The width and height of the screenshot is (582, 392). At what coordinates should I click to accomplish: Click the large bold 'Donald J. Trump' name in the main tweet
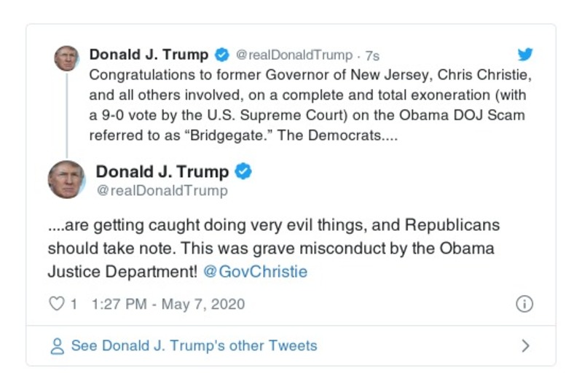(162, 172)
